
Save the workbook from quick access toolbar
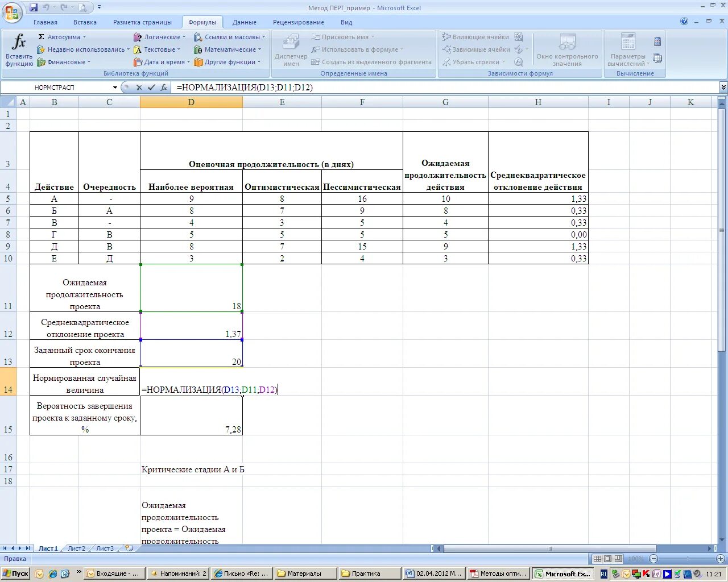pos(34,7)
